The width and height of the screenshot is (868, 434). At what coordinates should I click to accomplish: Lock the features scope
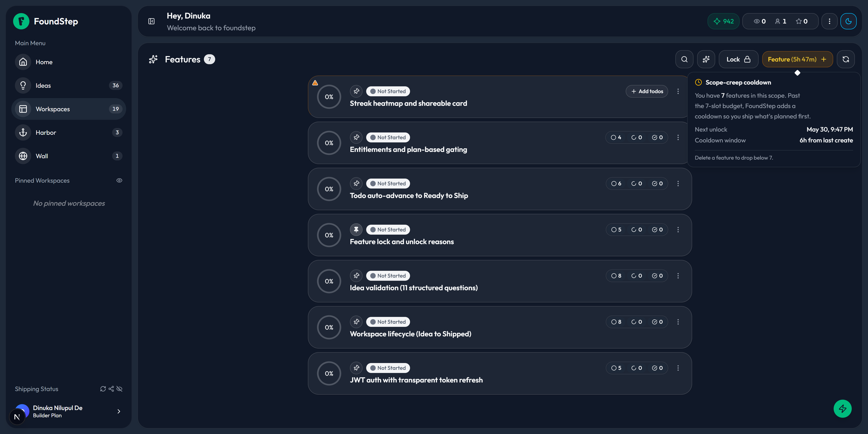[x=739, y=59]
